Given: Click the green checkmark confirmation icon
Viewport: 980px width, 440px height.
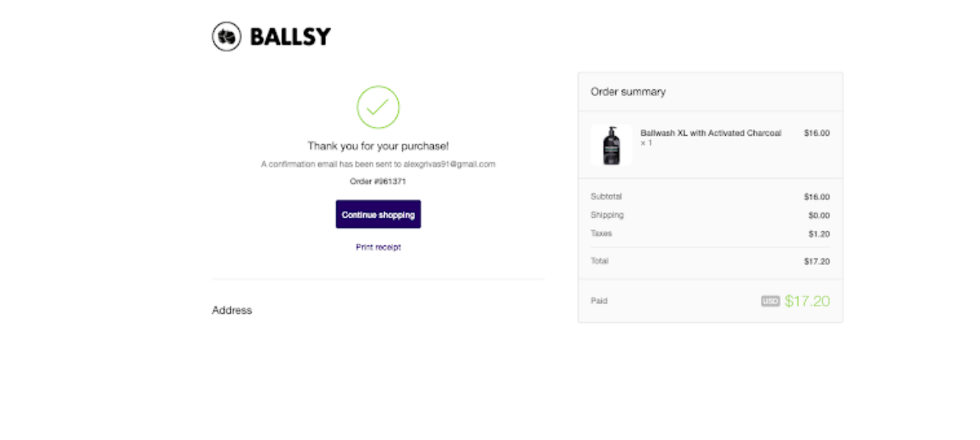Looking at the screenshot, I should (x=378, y=107).
